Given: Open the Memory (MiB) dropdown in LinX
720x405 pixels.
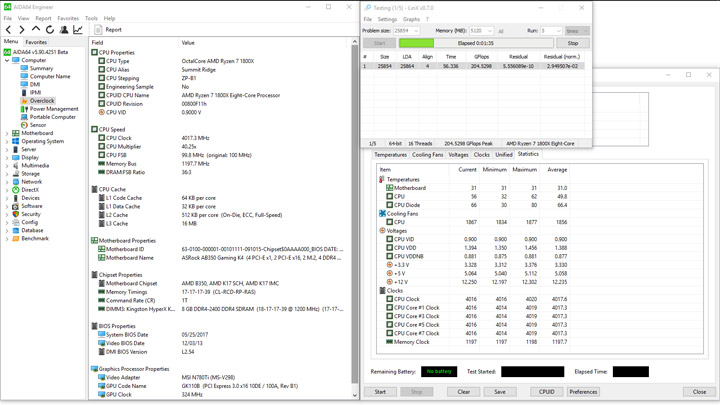Looking at the screenshot, I should coord(481,31).
